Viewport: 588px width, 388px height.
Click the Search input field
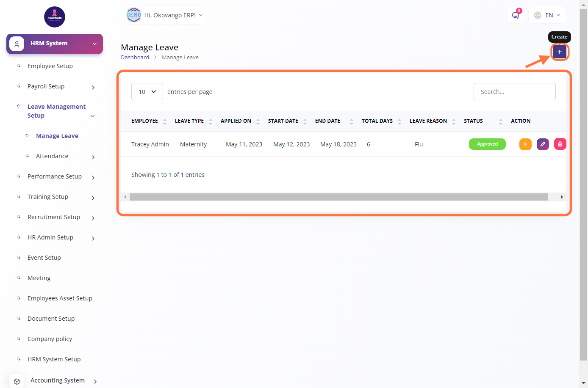coord(514,92)
